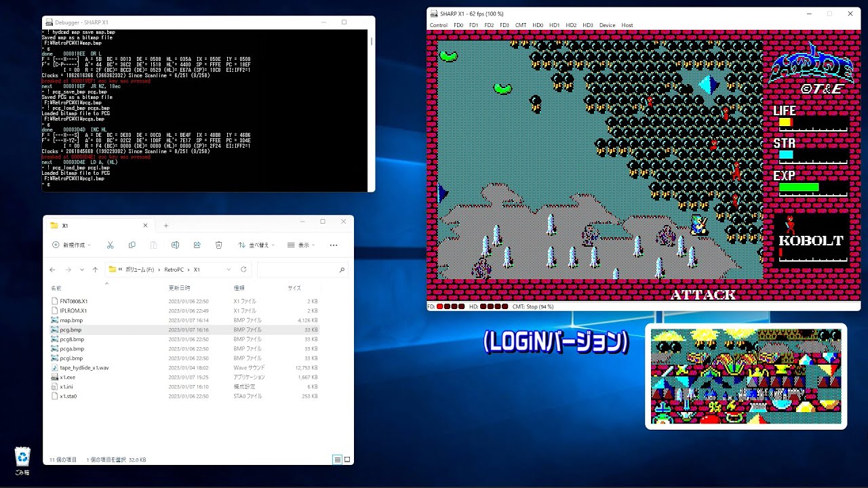Click the tape_hydlide_x1.wav audio file icon
The width and height of the screenshot is (868, 488).
(x=55, y=367)
